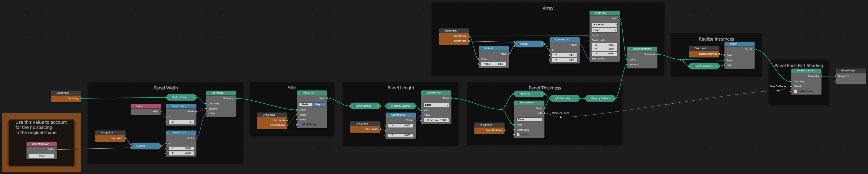Click Output socket on Switch node
868x174 pixels.
click(755, 49)
